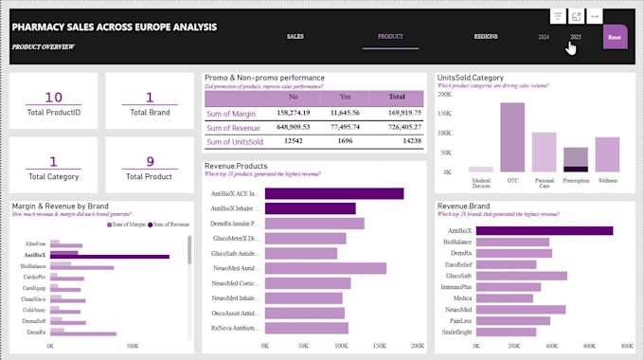Viewport: 644px width, 360px height.
Task: Select ImmunoPlus bar in Revenue.Brand chart
Action: coord(509,287)
